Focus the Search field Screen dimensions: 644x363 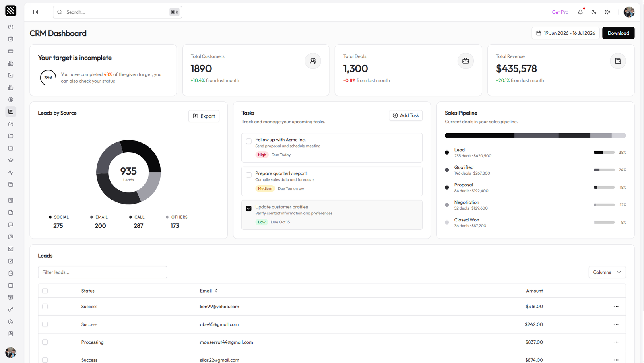coord(117,12)
